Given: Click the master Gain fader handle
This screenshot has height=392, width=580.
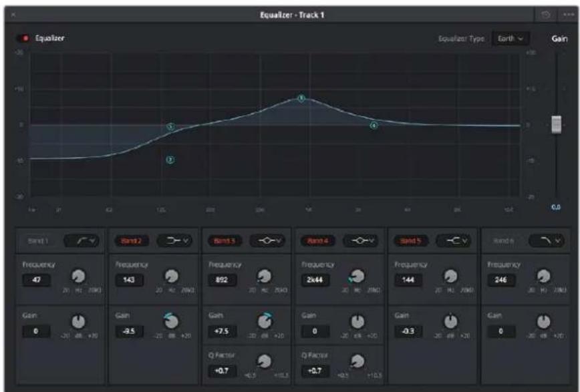Looking at the screenshot, I should click(556, 125).
